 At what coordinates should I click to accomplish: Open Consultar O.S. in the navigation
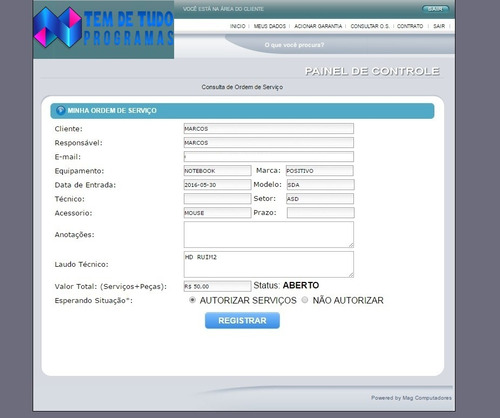(370, 26)
